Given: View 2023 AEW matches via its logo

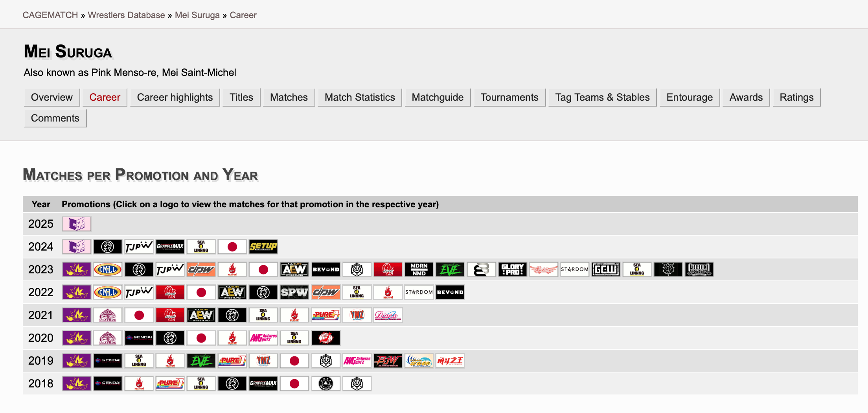Looking at the screenshot, I should pyautogui.click(x=294, y=269).
